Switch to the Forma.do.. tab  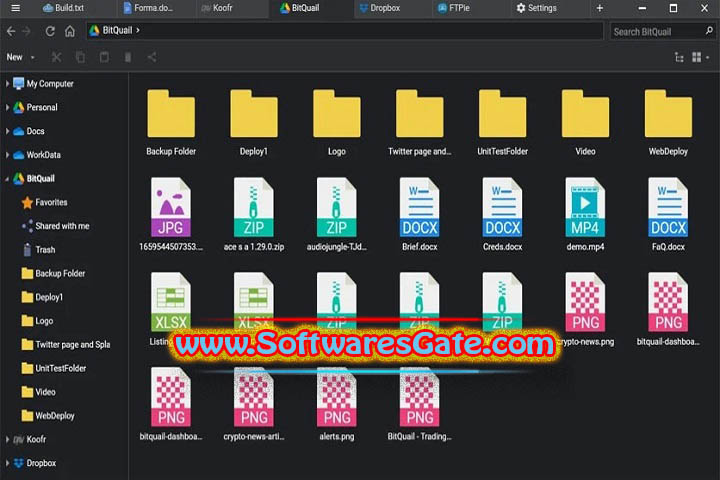[148, 8]
